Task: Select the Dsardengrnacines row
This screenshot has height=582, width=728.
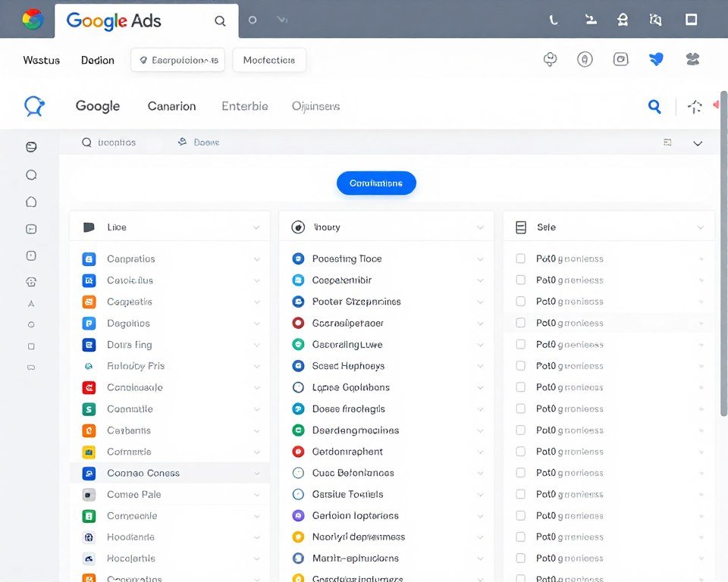Action: tap(386, 430)
